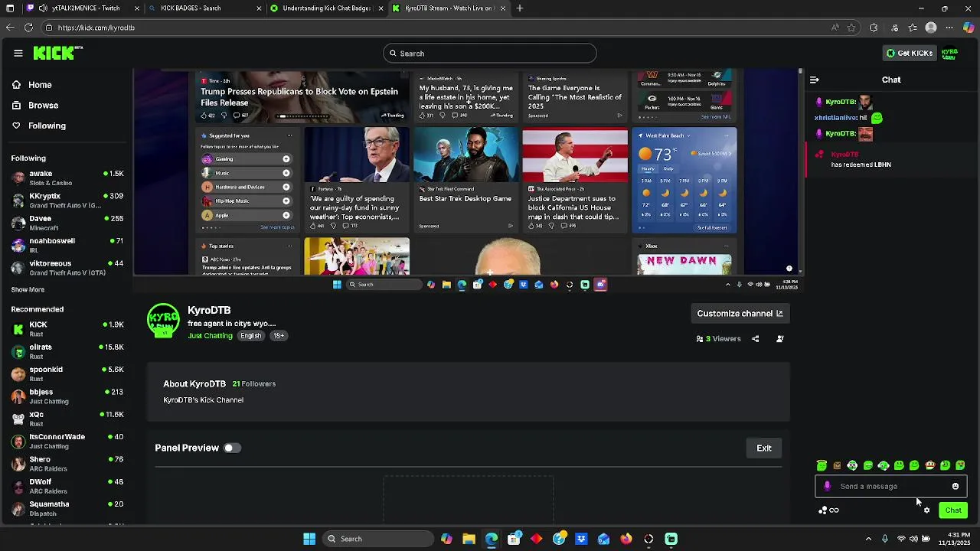
Task: Collapse the chat panel with arrow icon
Action: 815,80
